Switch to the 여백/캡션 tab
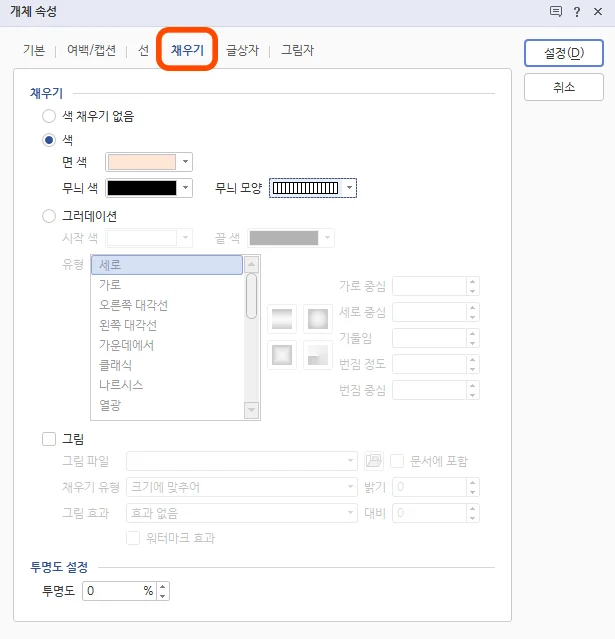Viewport: 615px width, 639px height. point(91,50)
